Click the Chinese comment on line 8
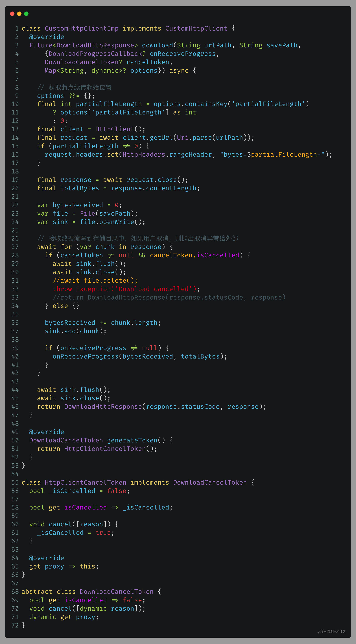 click(74, 87)
